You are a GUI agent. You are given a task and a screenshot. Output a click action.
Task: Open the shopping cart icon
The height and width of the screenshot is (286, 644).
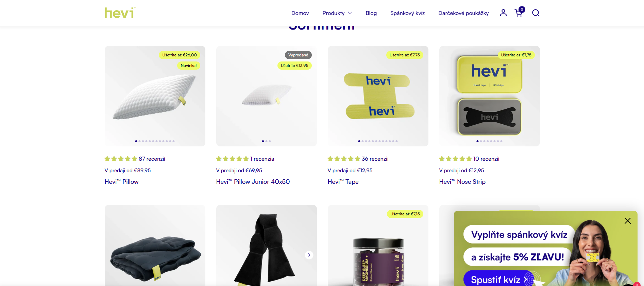tap(519, 13)
